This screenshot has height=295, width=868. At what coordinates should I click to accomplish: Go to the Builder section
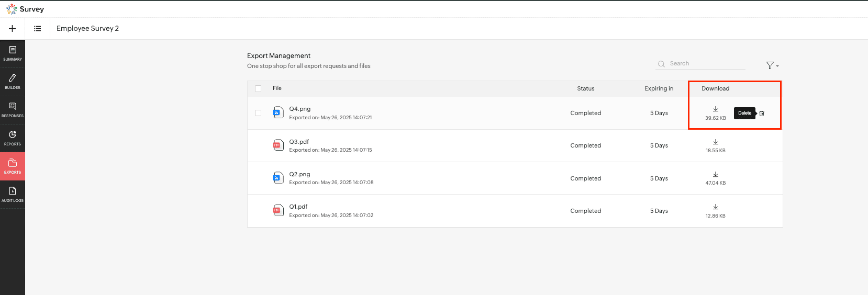coord(13,82)
